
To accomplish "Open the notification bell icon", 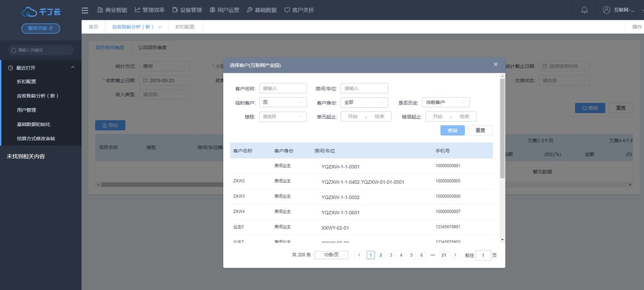I will point(584,10).
